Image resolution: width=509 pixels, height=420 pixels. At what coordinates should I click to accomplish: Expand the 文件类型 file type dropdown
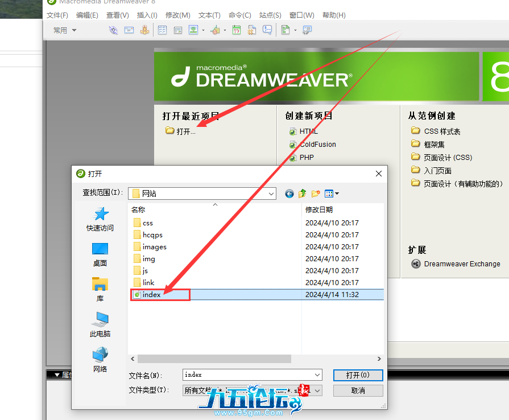pos(317,390)
